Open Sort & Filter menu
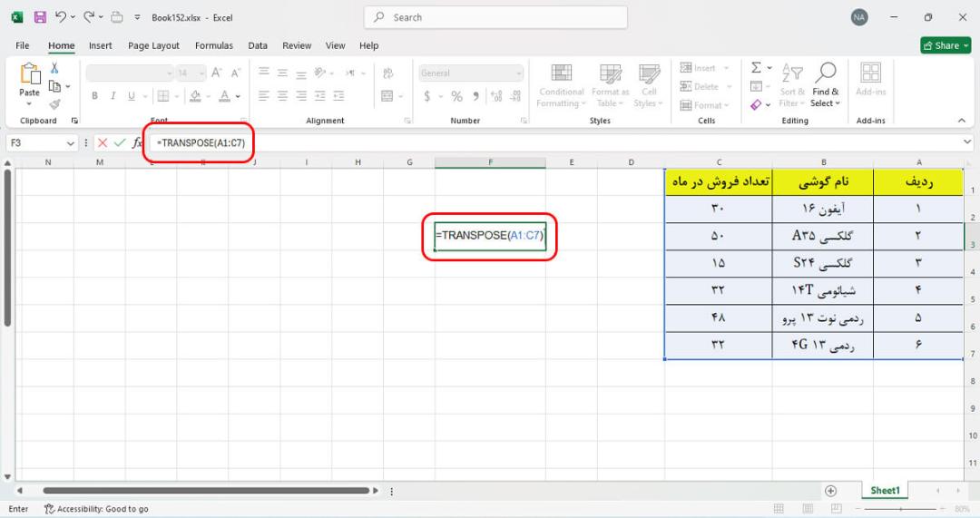Viewport: 980px width, 518px height. click(x=792, y=85)
